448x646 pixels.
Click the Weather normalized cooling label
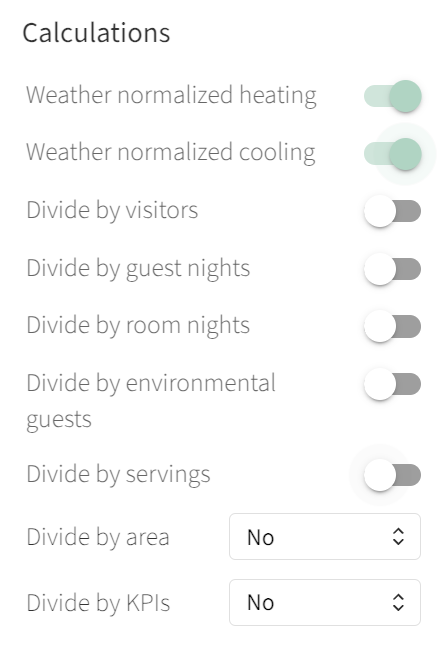171,153
